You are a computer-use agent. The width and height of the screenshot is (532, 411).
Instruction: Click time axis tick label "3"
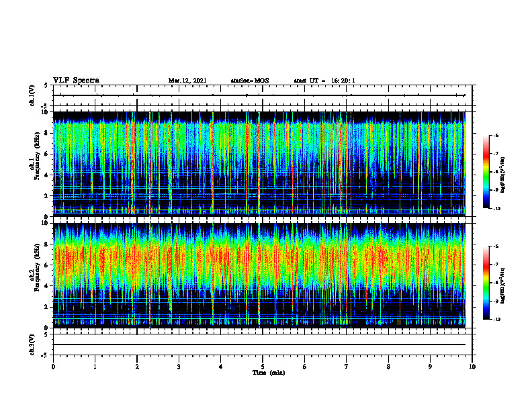[x=179, y=367]
